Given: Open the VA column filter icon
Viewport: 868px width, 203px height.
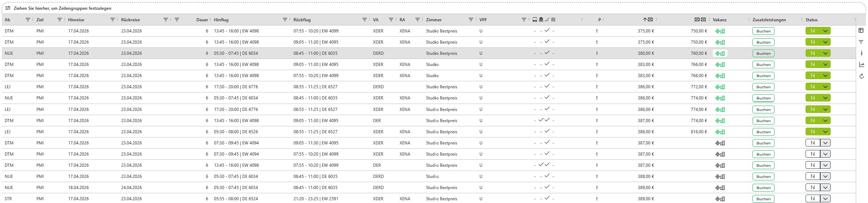Looking at the screenshot, I should click(x=391, y=20).
